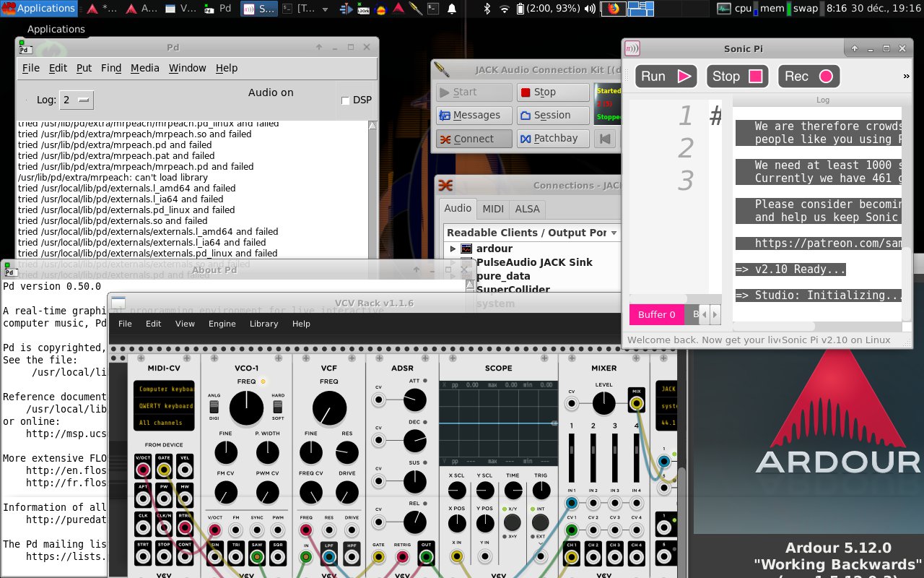Open the Media menu in Pd
The image size is (924, 578).
pos(144,68)
